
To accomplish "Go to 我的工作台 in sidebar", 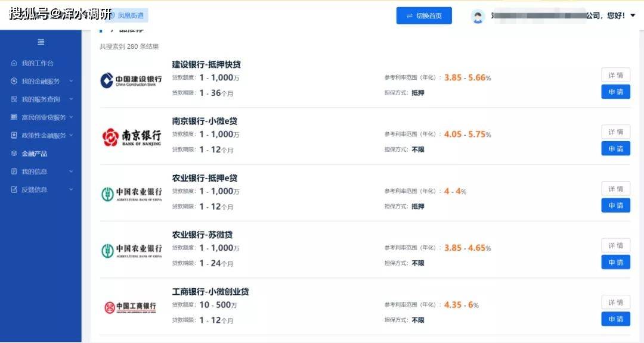I will [x=37, y=63].
